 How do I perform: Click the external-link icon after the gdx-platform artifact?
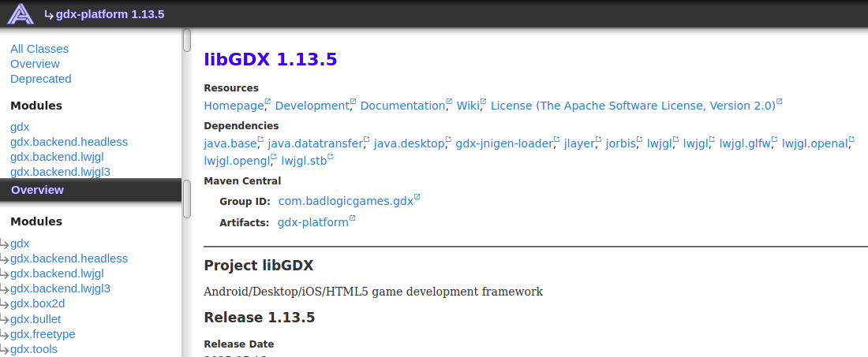pos(352,218)
